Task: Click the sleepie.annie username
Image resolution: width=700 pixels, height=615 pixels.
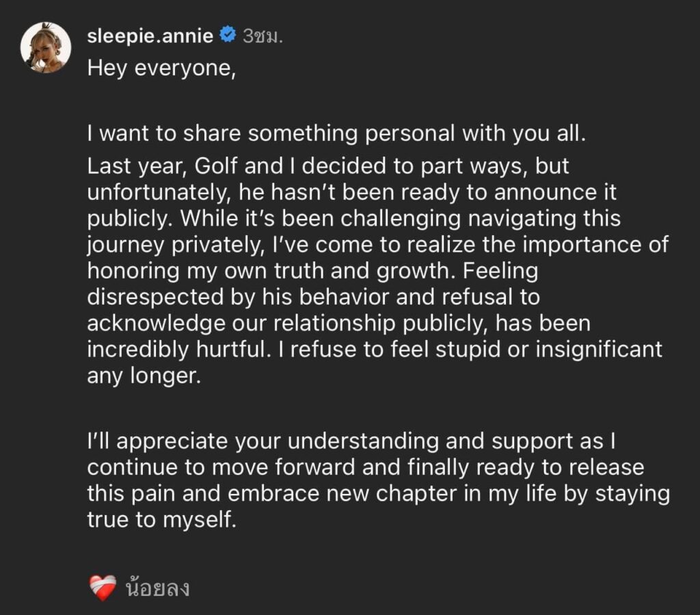Action: (150, 36)
